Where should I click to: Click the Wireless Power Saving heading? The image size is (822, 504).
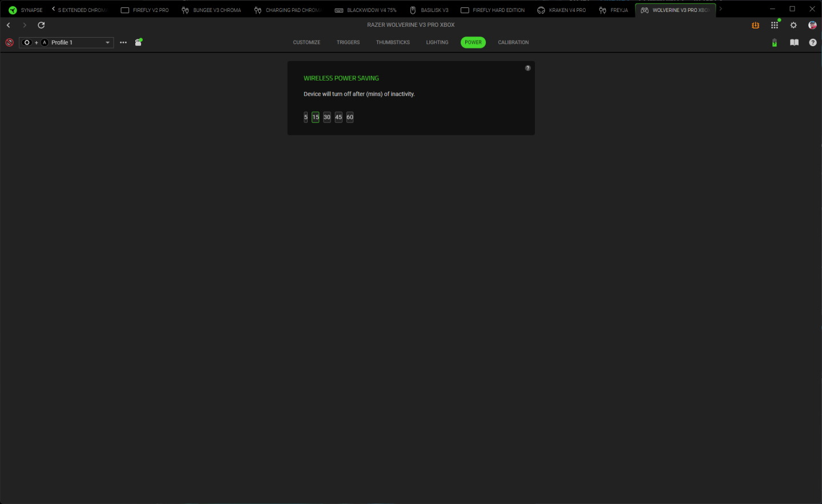point(341,78)
